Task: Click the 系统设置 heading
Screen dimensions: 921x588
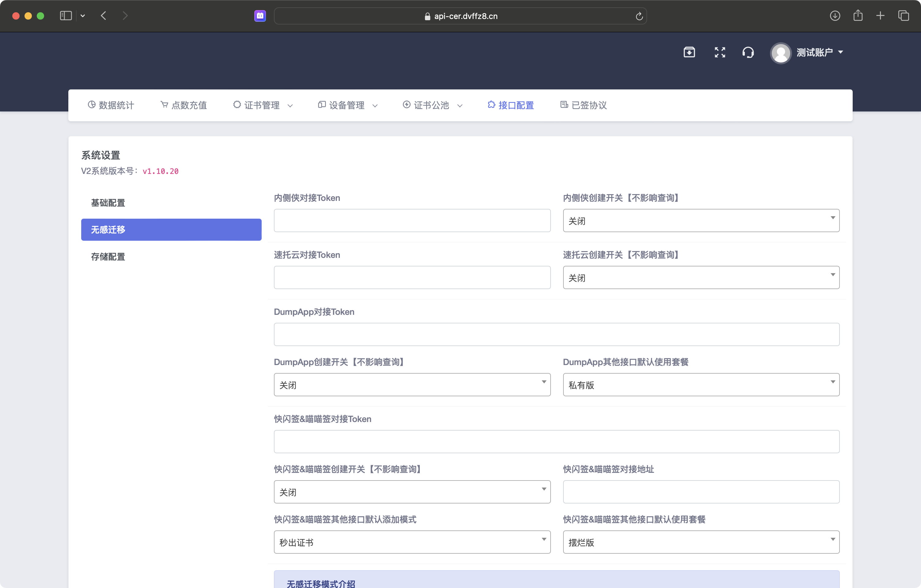Action: tap(100, 155)
